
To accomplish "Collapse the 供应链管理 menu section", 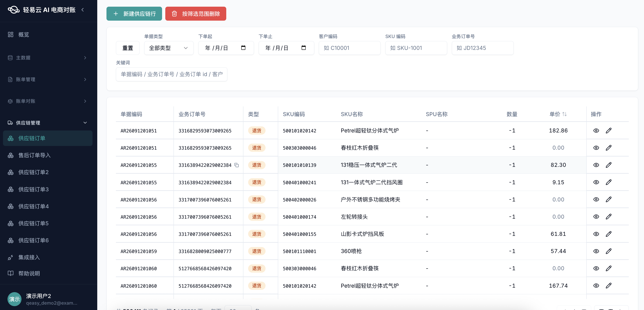I will pyautogui.click(x=47, y=123).
